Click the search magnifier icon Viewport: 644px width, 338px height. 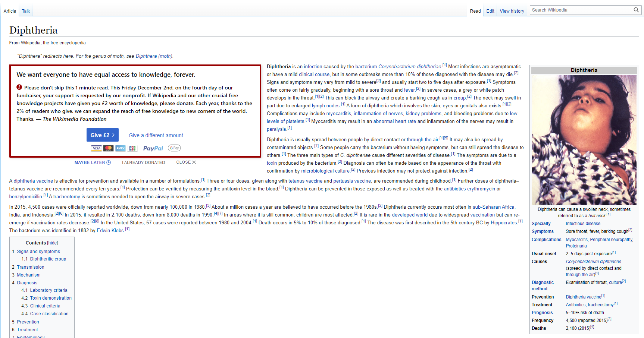coord(636,10)
